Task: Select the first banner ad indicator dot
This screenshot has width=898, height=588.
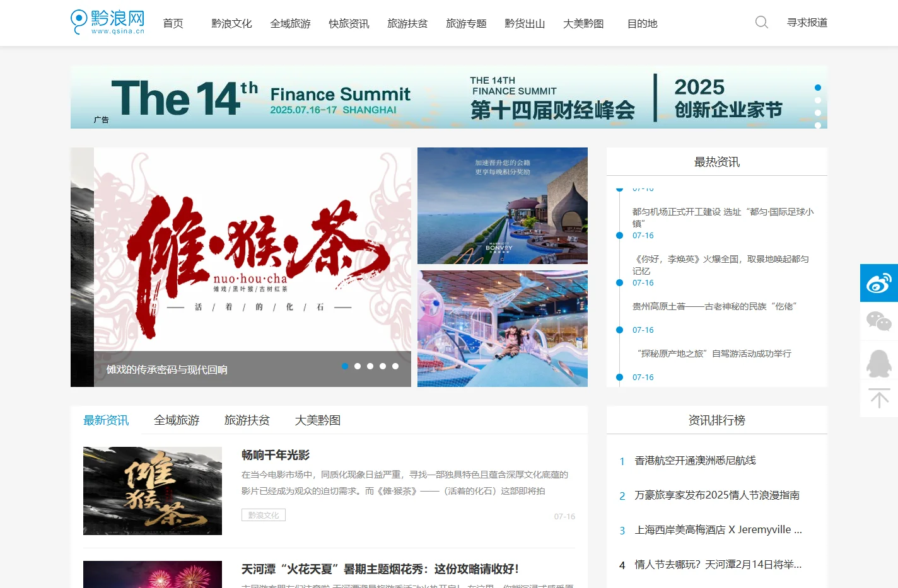Action: tap(818, 88)
